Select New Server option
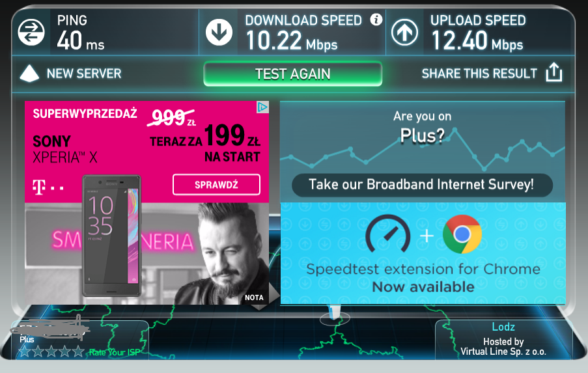The image size is (588, 373). pos(84,74)
